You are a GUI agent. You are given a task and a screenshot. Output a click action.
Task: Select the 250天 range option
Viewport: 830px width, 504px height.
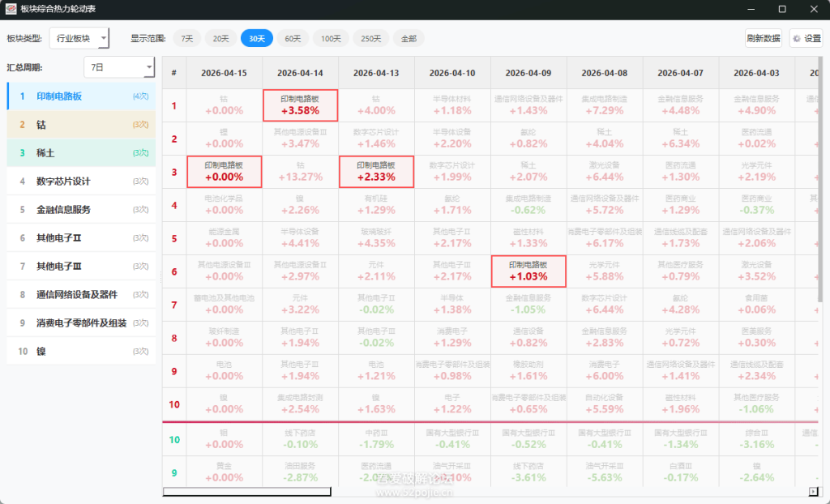(x=371, y=38)
